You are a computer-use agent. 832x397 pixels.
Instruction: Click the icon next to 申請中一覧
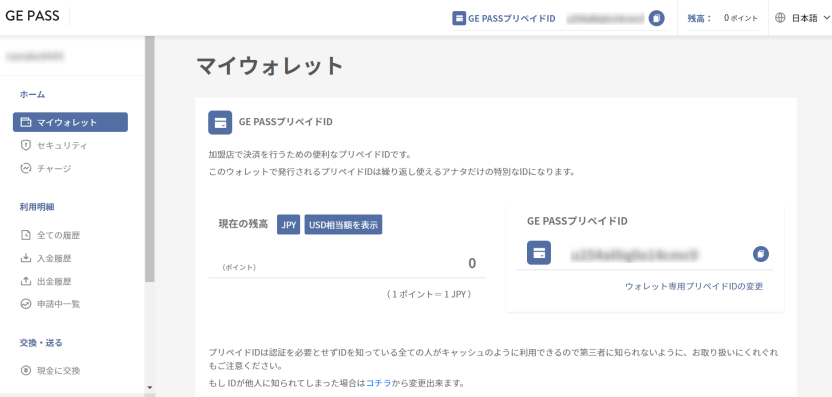[25, 304]
